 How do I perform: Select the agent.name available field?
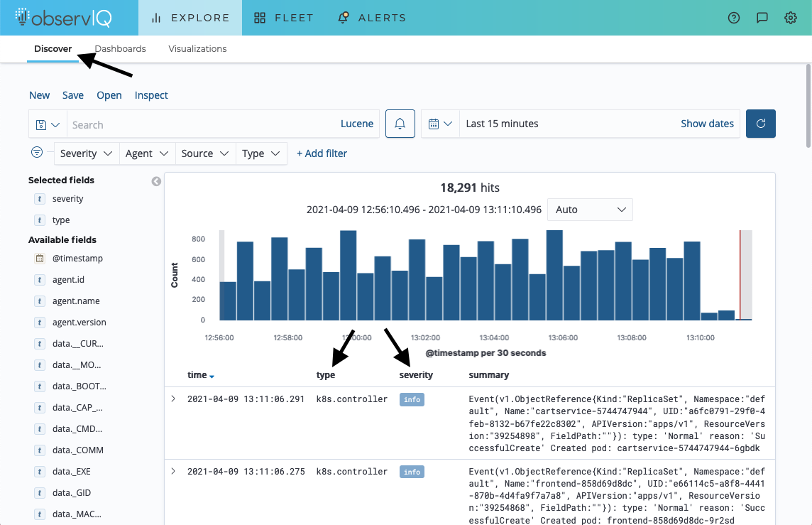[x=76, y=301]
